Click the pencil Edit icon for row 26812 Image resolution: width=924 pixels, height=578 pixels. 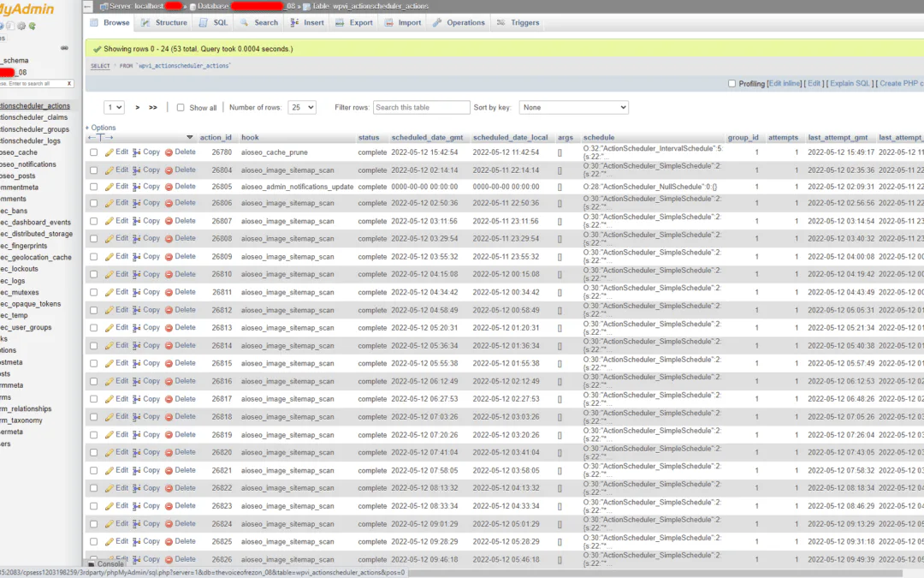tap(109, 310)
